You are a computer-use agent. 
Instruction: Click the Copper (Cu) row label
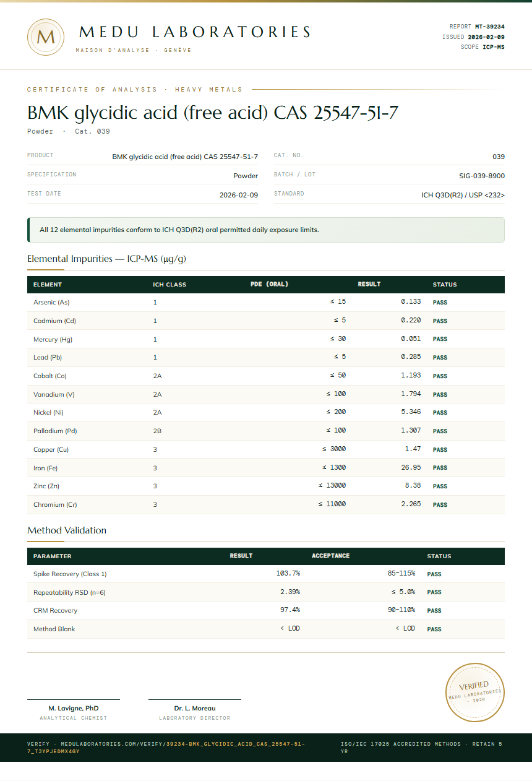[x=51, y=449]
